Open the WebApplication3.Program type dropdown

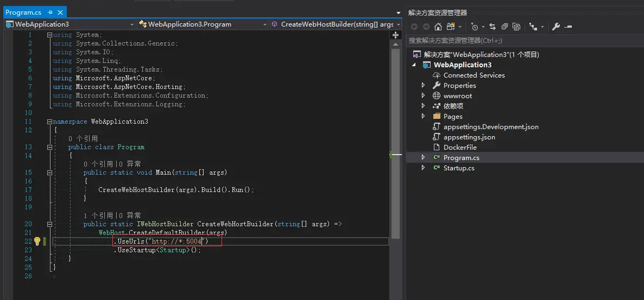pyautogui.click(x=265, y=24)
